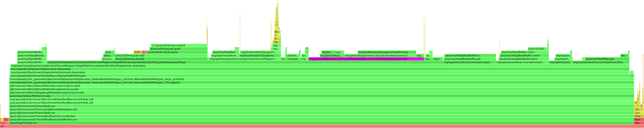644x128 pixels.
Task: Click the java/nio/HeapByteBuffer.ix frame
Action: pos(470,56)
